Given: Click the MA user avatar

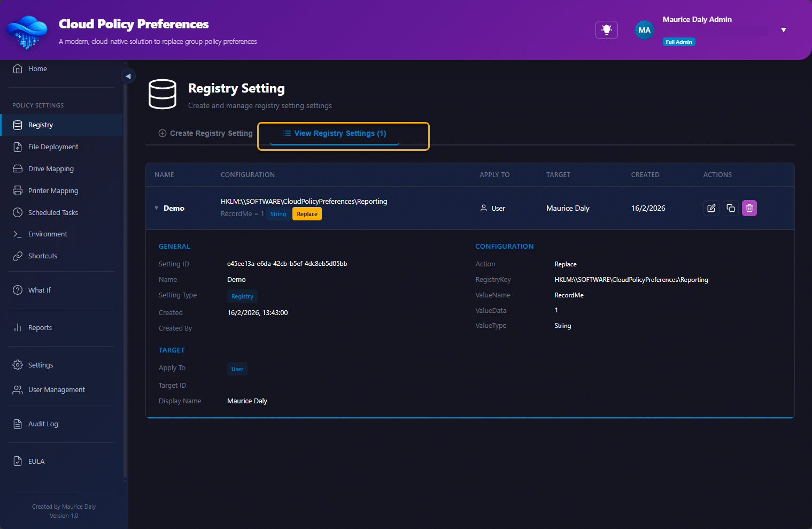Looking at the screenshot, I should (644, 30).
